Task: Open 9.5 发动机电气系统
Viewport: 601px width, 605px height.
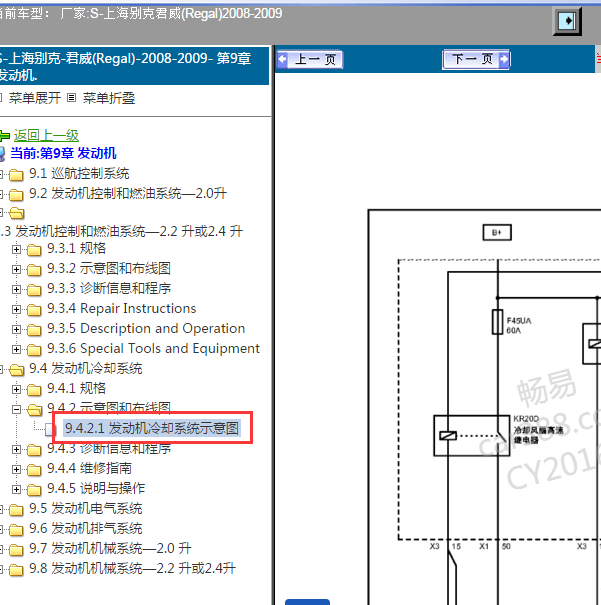Action: [x=86, y=509]
